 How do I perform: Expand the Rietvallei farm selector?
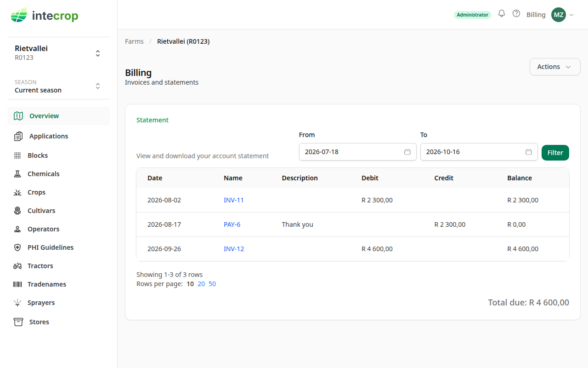click(x=98, y=53)
